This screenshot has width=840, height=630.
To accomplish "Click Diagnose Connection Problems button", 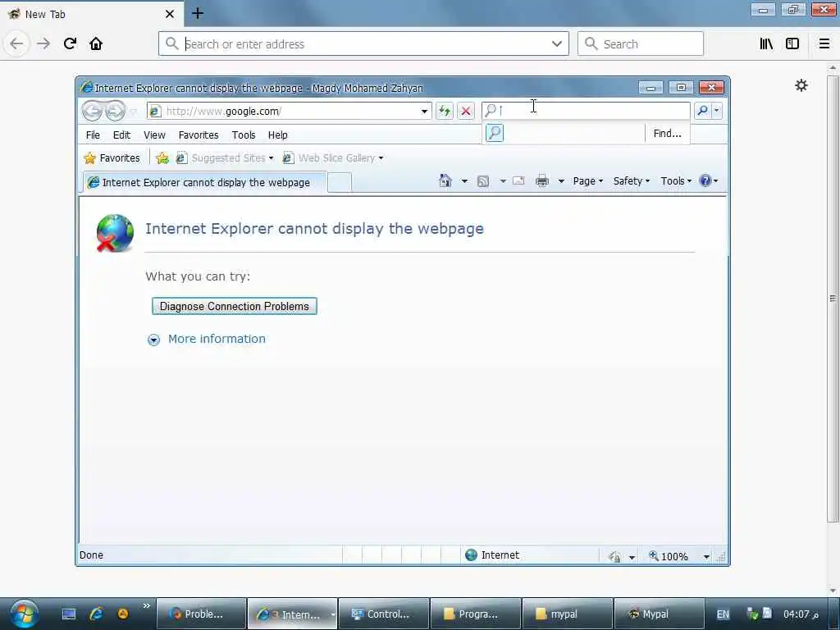I will 234,307.
